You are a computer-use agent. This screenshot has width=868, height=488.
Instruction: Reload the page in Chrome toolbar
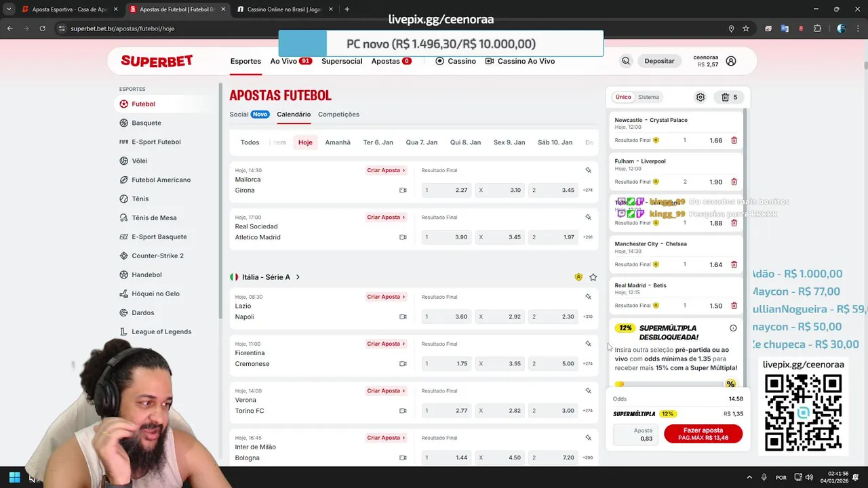pos(42,28)
